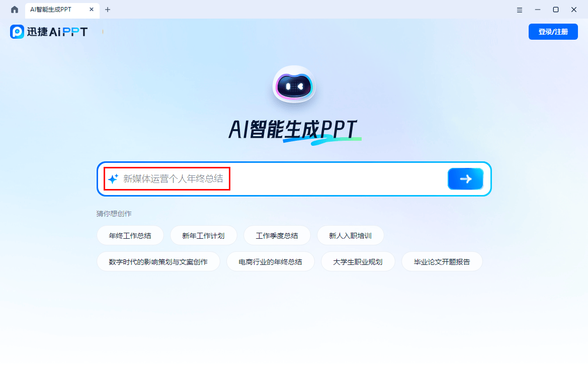Image resolution: width=588 pixels, height=383 pixels.
Task: Select the 大学生职业规划 suggestion
Action: coord(358,262)
